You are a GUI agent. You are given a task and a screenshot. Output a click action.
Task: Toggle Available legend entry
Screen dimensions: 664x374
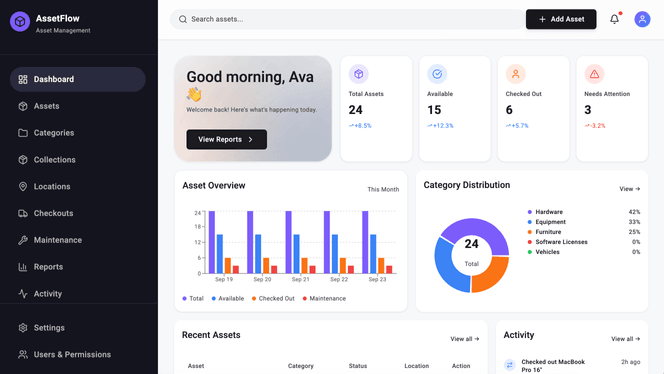point(228,299)
